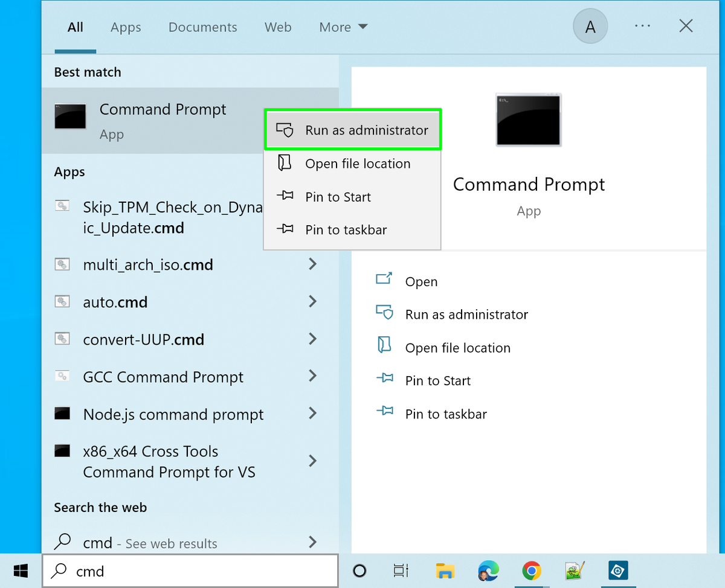The height and width of the screenshot is (588, 725).
Task: Click the user account avatar marked A
Action: tap(590, 26)
